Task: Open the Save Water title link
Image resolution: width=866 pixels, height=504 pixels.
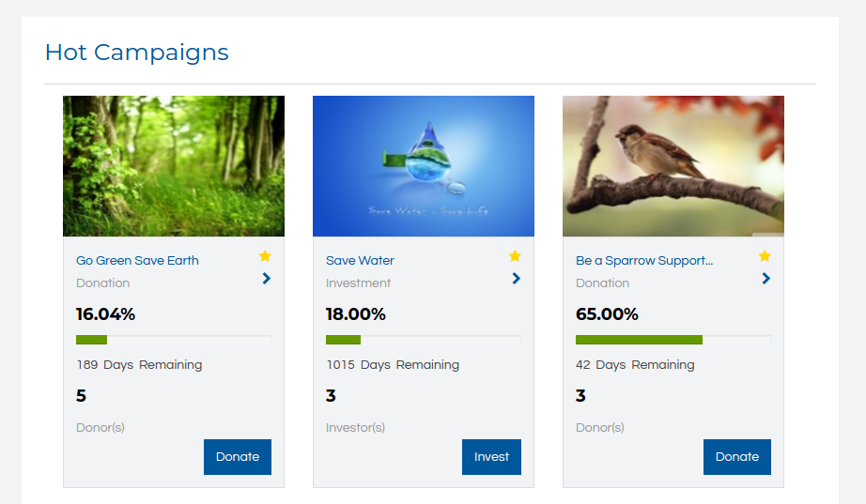Action: [x=360, y=261]
